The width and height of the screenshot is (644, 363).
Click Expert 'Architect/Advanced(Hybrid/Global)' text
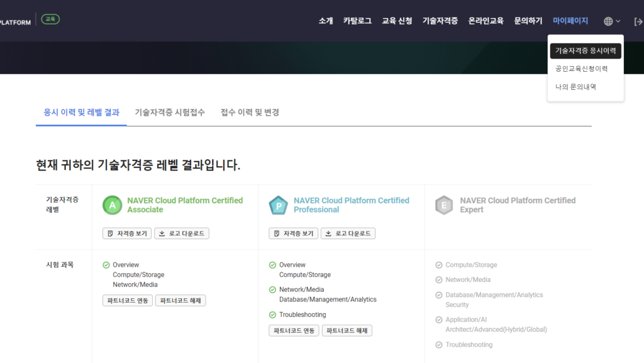coord(496,329)
